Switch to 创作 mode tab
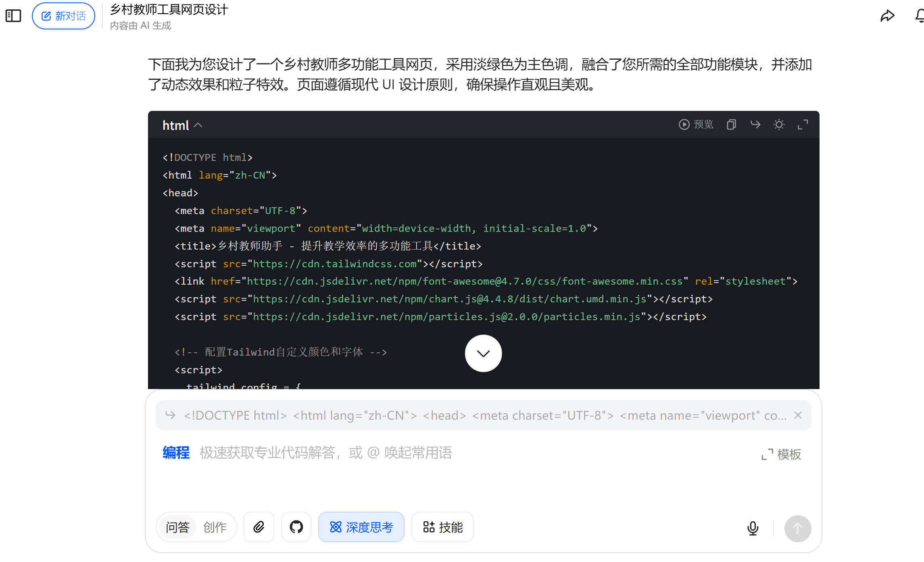The width and height of the screenshot is (924, 562). tap(215, 527)
